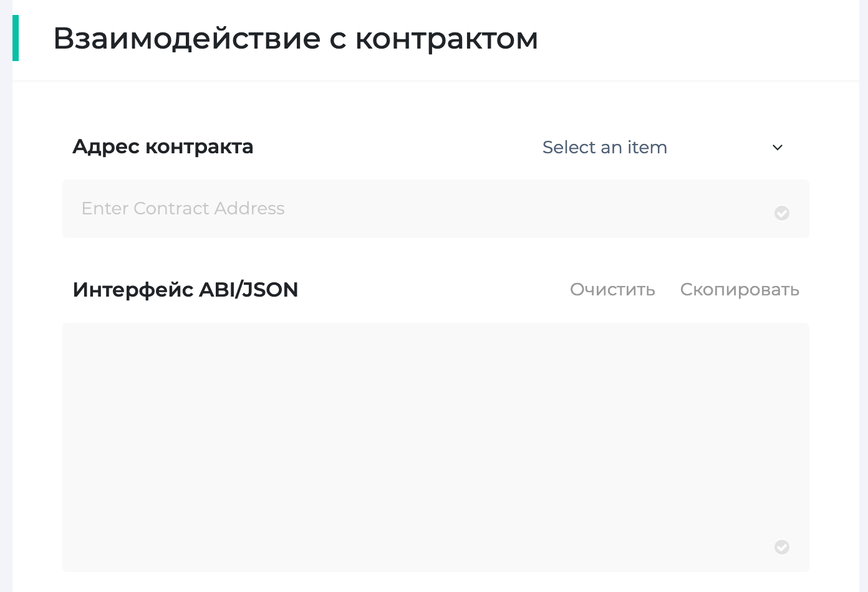
Task: Click the validation tick at ABI box bottom
Action: tap(782, 547)
